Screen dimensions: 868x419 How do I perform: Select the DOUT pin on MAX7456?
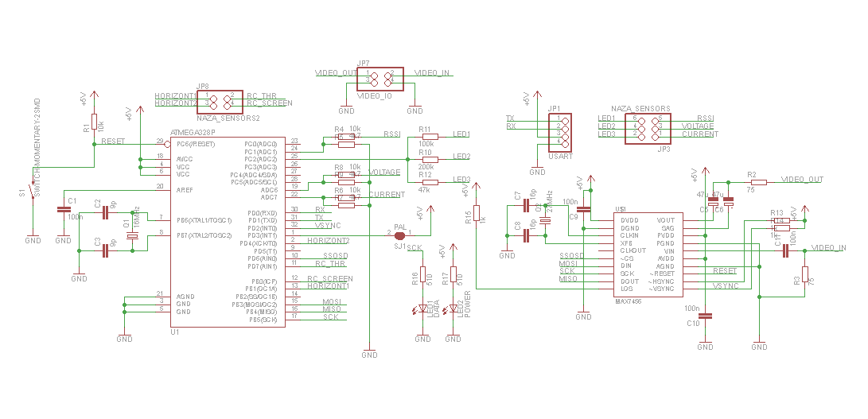click(629, 281)
